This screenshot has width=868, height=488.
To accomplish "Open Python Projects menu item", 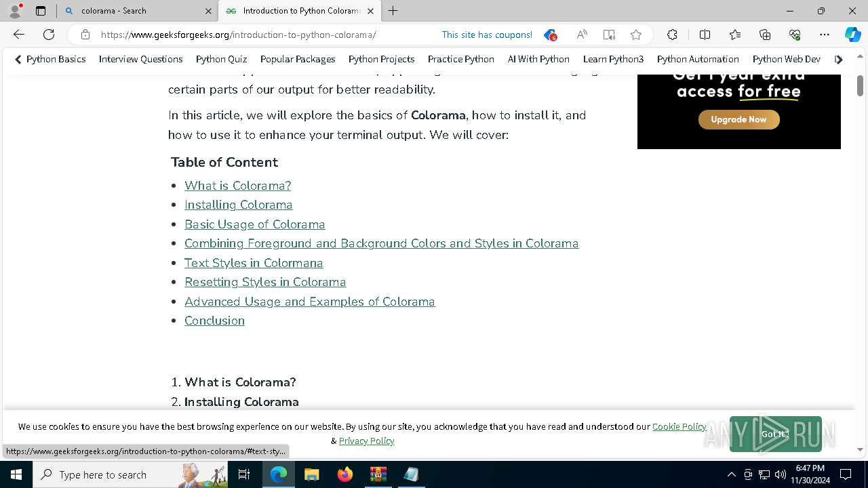I will click(x=381, y=60).
